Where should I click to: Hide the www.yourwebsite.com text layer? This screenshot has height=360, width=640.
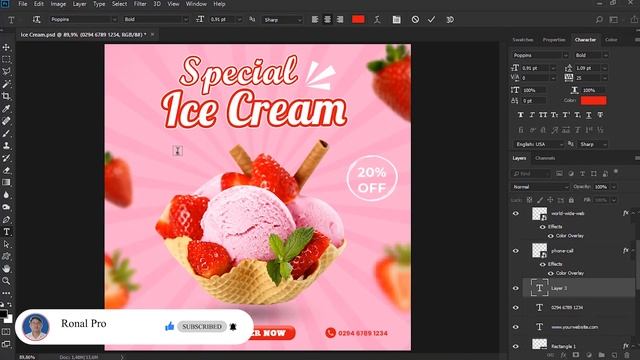click(516, 327)
